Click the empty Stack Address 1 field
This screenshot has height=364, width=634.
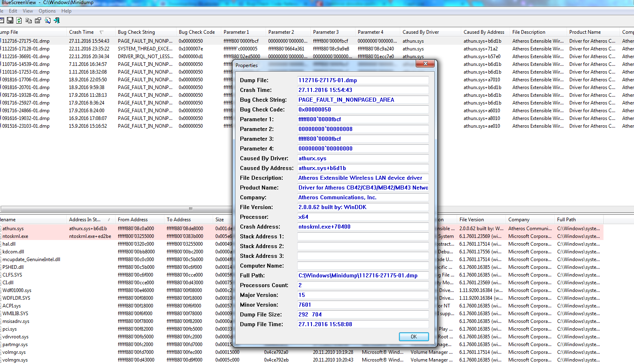pyautogui.click(x=363, y=236)
